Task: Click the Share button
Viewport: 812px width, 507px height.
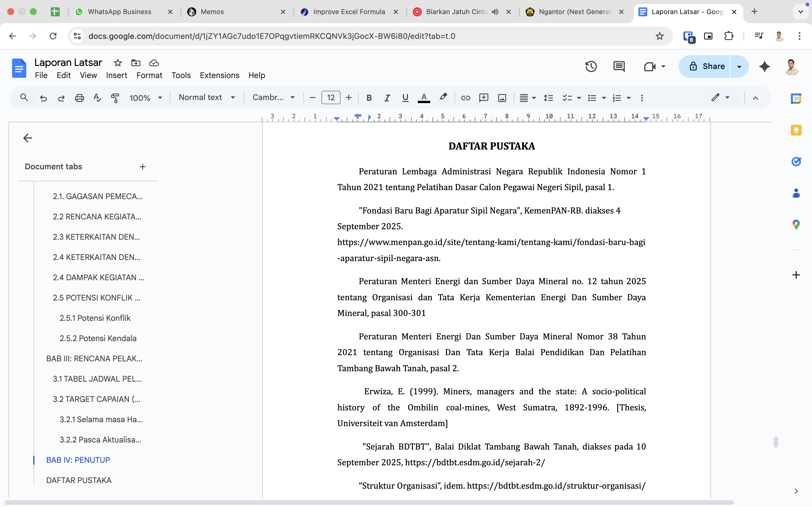Action: coord(705,66)
